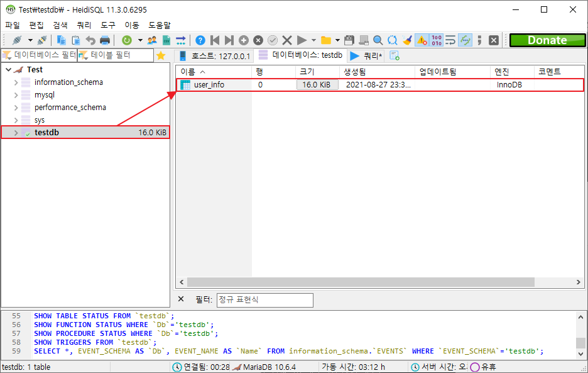Open the 편집 menu
The width and height of the screenshot is (588, 373).
(x=36, y=25)
